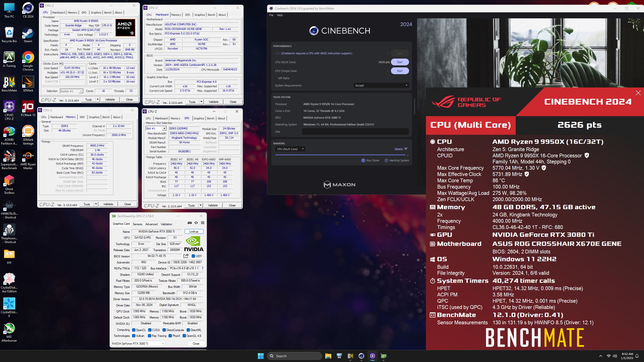
Task: Click the Windows Start button
Action: [261, 356]
